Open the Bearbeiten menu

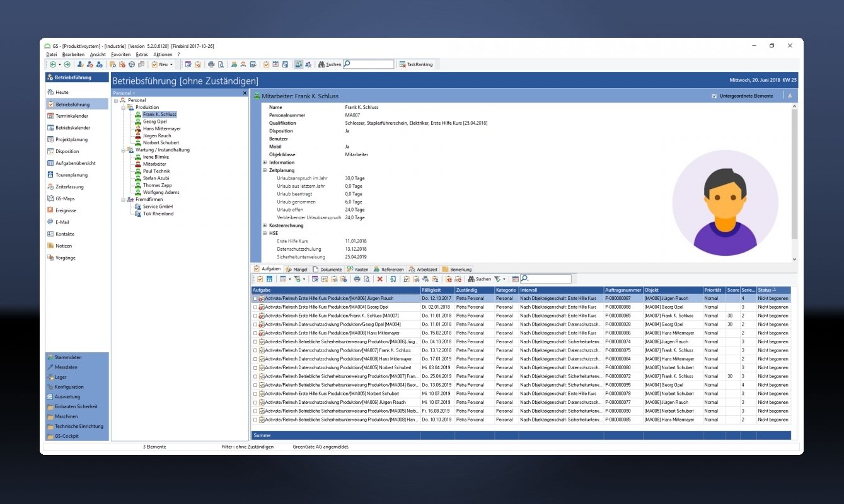73,55
